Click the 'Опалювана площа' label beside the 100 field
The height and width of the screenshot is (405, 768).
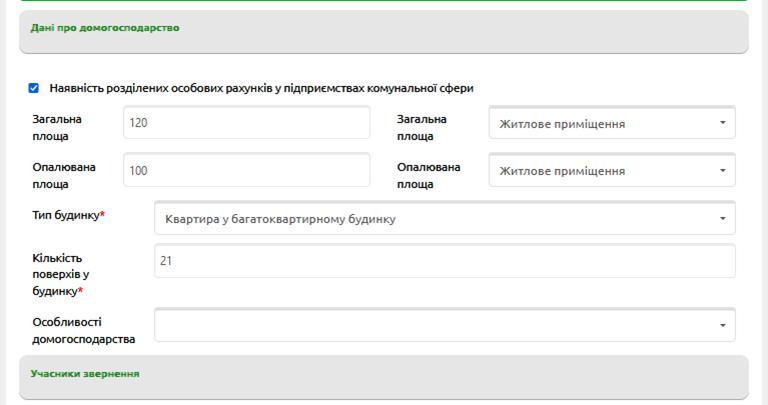[x=64, y=175]
